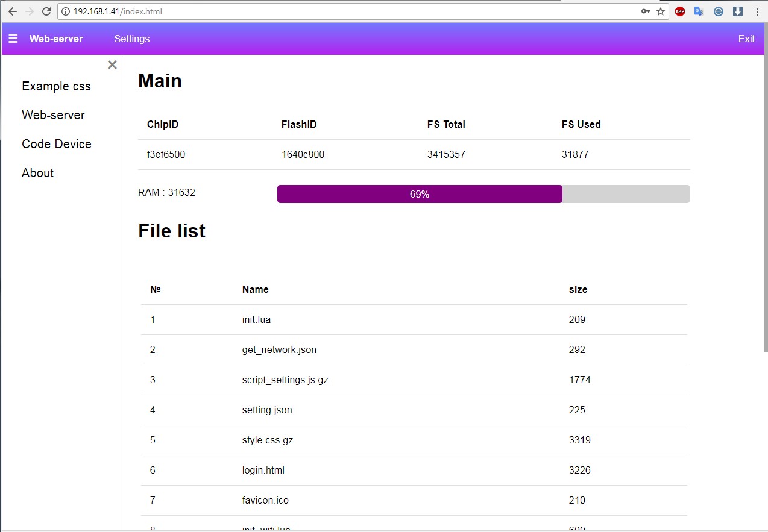Bookmark this page with the star icon
This screenshot has height=532, width=768.
pyautogui.click(x=659, y=11)
